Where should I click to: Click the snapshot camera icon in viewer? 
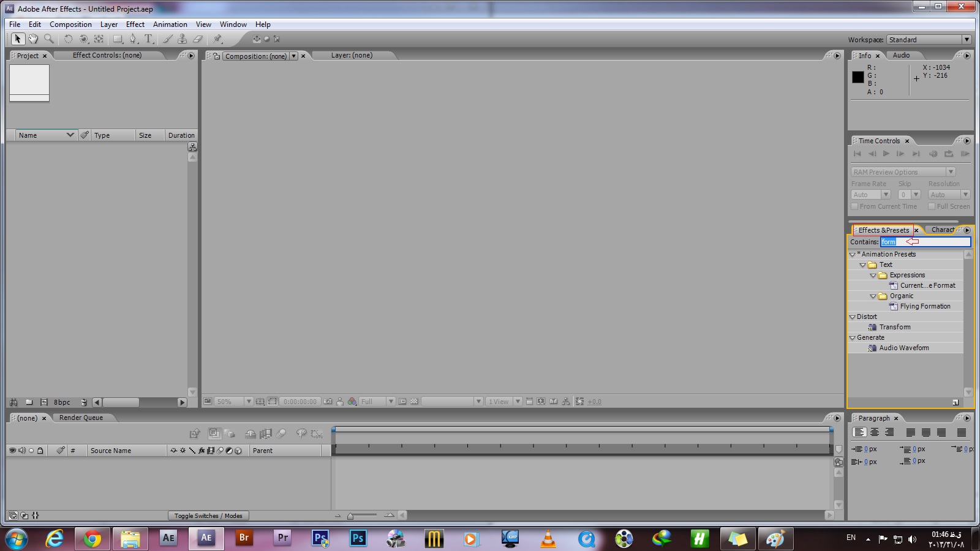[328, 402]
